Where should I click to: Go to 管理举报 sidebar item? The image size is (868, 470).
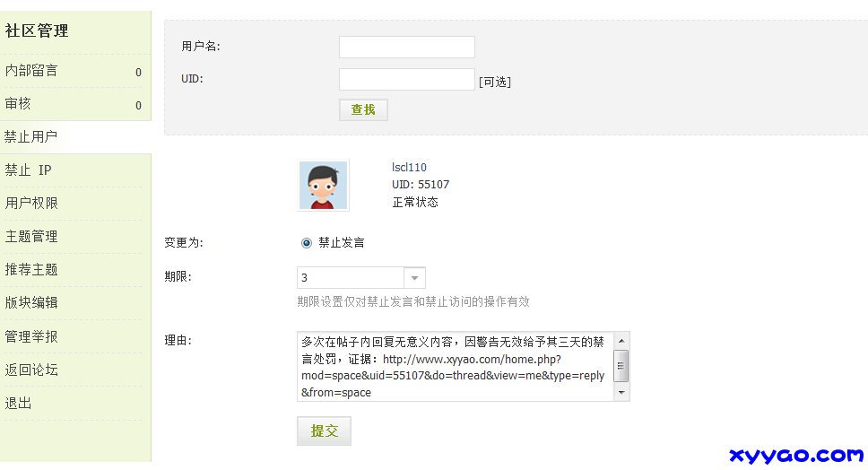(x=31, y=336)
